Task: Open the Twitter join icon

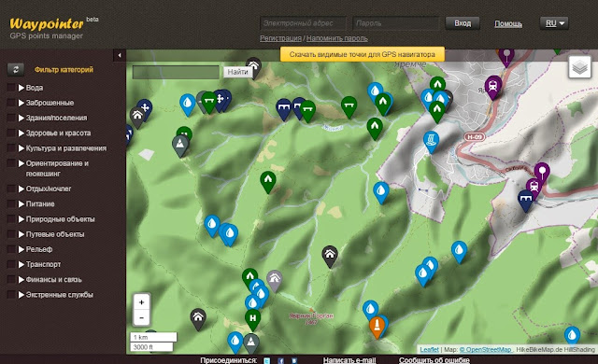Action: (x=267, y=360)
